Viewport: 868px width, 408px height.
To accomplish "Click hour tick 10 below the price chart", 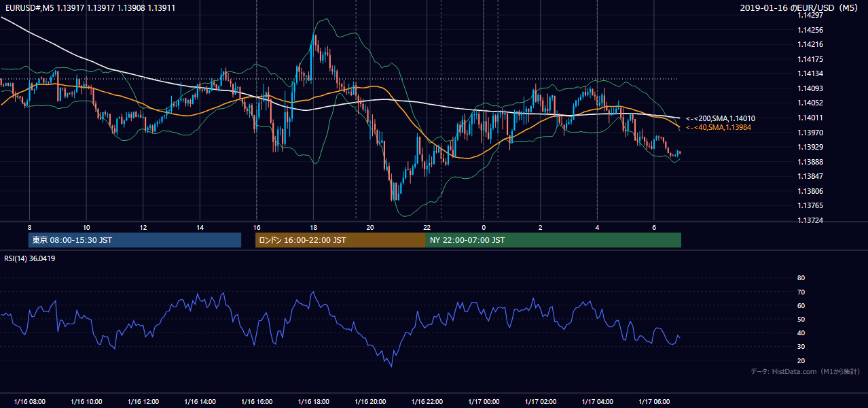I will pos(86,227).
